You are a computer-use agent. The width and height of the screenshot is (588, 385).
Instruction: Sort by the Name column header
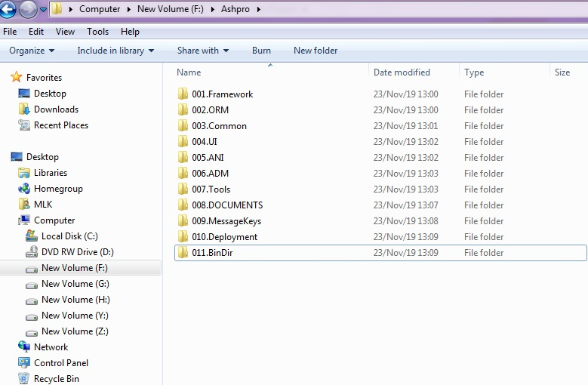point(189,72)
